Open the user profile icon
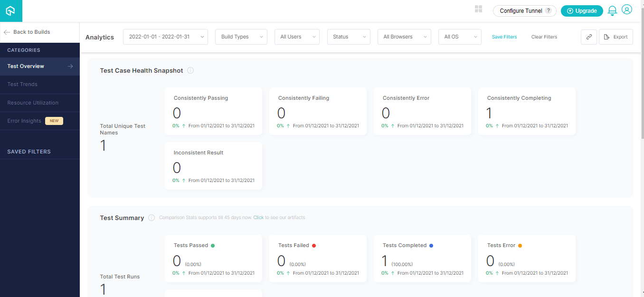The width and height of the screenshot is (644, 297). [x=627, y=10]
